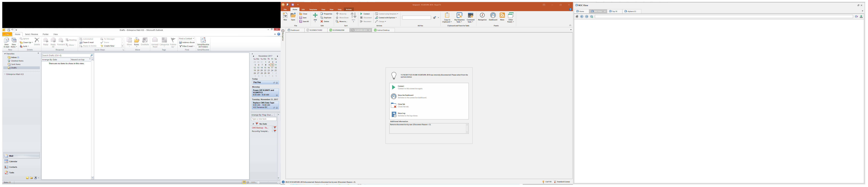
Task: Open the Royal TS Dashboard panel
Action: click(493, 17)
